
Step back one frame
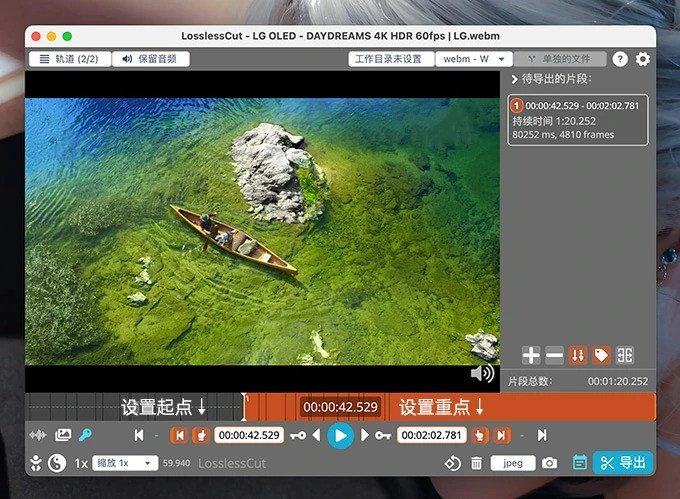coord(316,435)
